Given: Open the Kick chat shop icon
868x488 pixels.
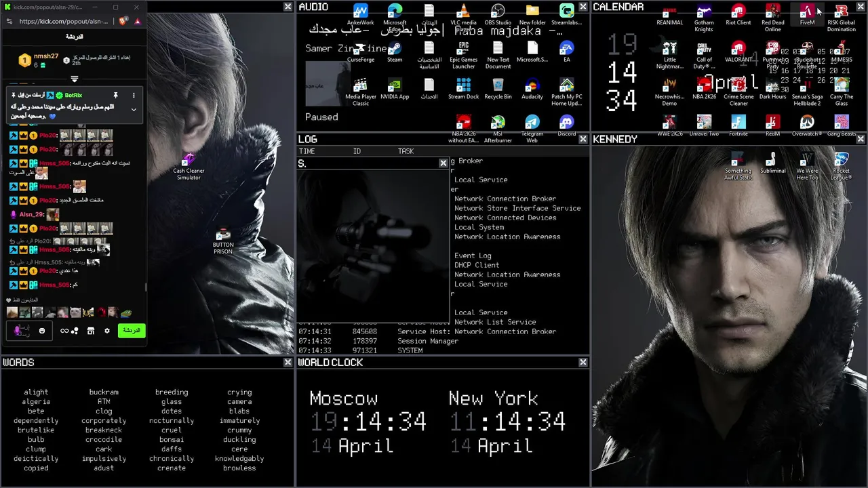Looking at the screenshot, I should tap(90, 331).
